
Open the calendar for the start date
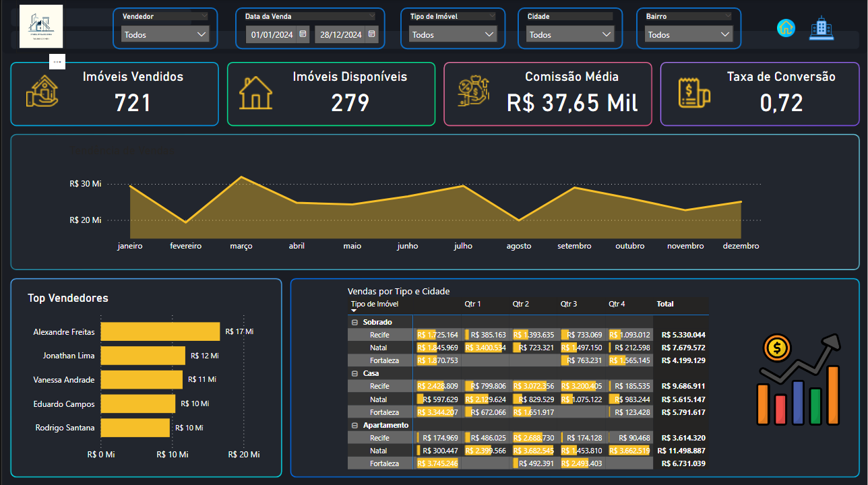[x=302, y=34]
